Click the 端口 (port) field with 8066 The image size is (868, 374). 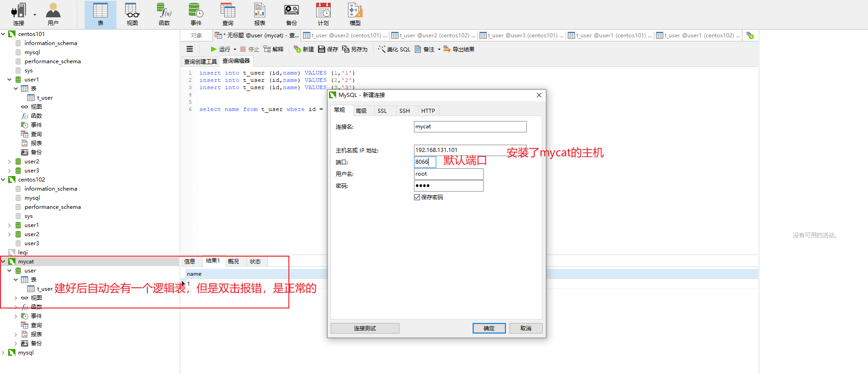[425, 162]
